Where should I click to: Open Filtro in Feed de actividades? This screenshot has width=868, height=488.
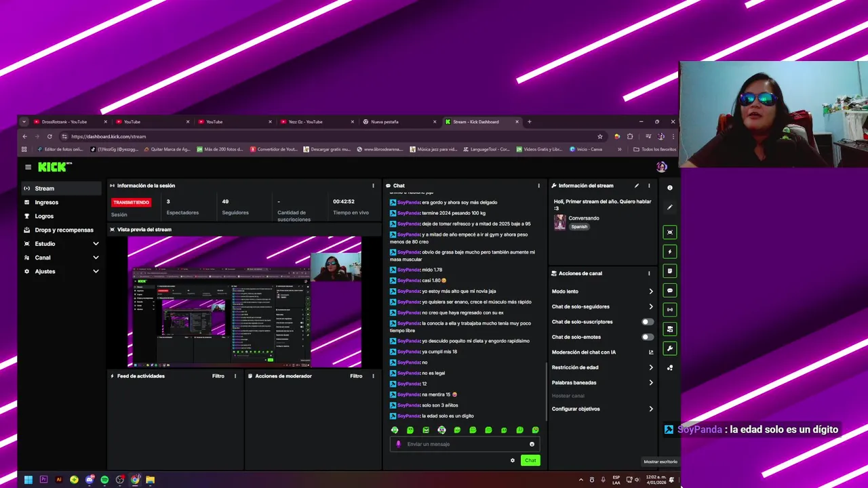[x=218, y=376]
